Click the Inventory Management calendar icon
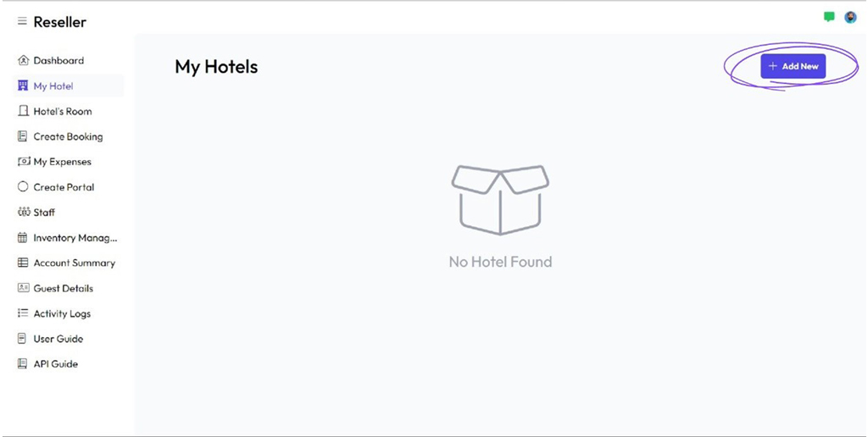 click(23, 238)
